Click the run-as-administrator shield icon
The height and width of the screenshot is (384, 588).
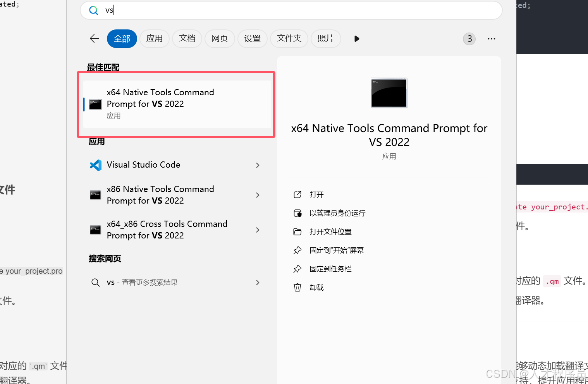[297, 213]
